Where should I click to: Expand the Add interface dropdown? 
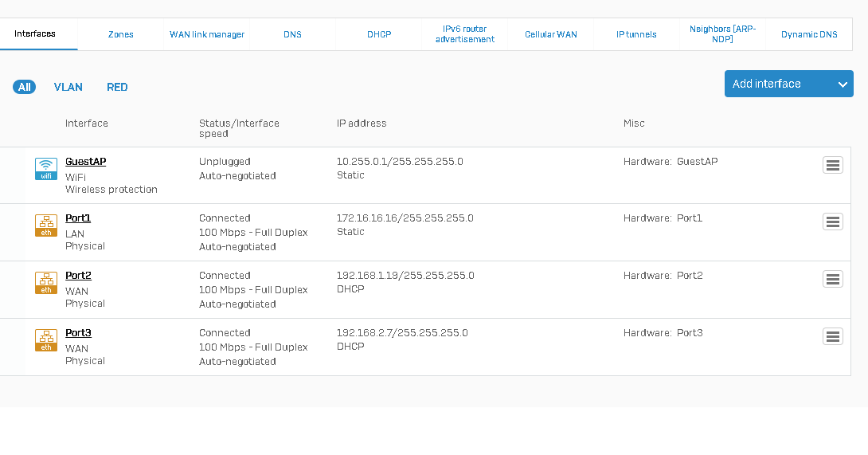[x=789, y=84]
